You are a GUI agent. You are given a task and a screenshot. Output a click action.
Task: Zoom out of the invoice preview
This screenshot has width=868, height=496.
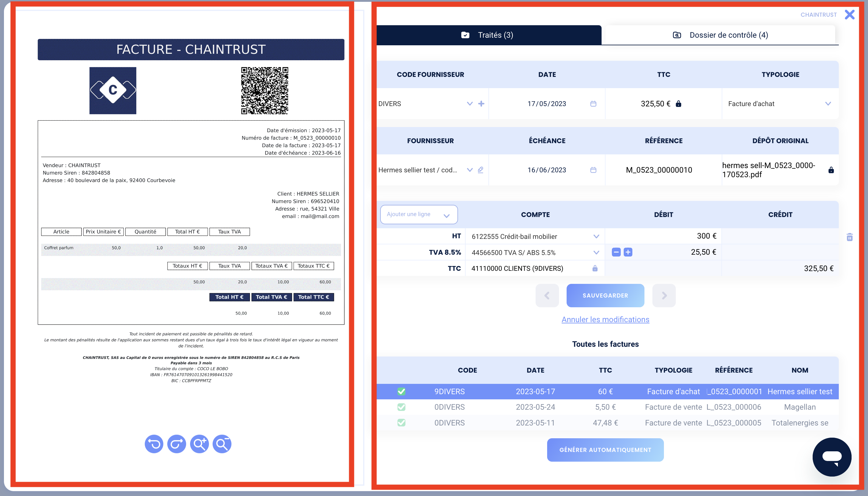pyautogui.click(x=222, y=444)
